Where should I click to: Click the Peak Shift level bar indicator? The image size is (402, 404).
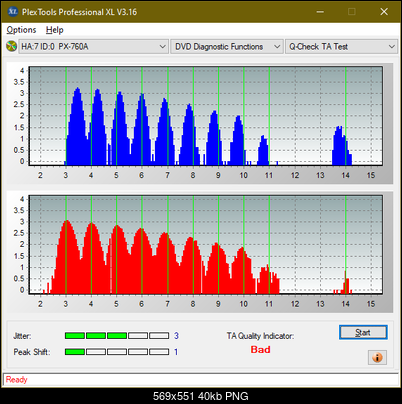tap(117, 352)
